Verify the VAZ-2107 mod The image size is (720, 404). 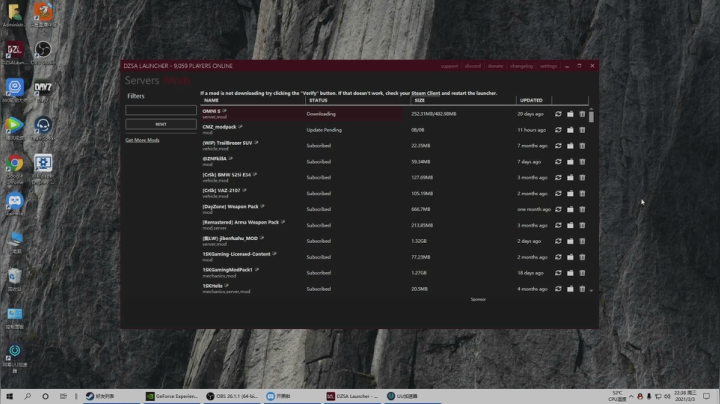558,193
